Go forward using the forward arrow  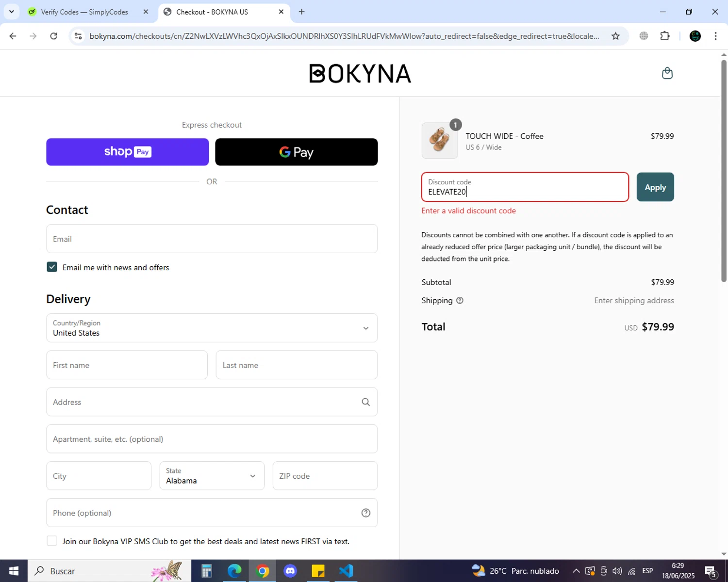point(33,36)
